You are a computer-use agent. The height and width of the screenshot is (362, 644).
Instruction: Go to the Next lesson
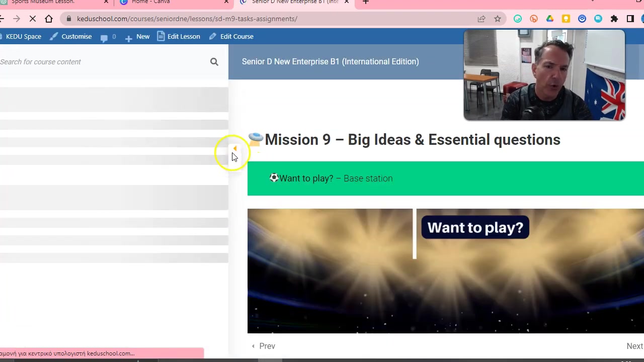click(635, 346)
